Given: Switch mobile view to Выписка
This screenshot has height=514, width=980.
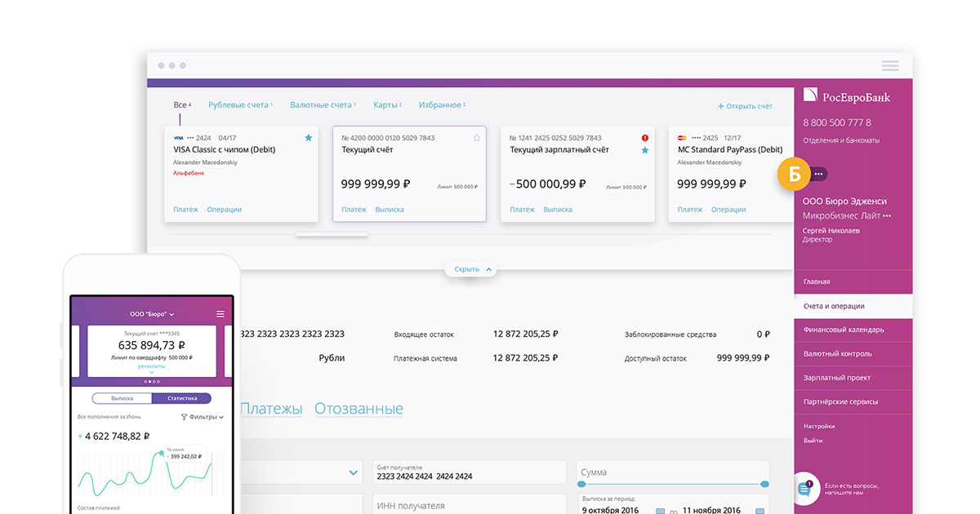Looking at the screenshot, I should pyautogui.click(x=122, y=398).
